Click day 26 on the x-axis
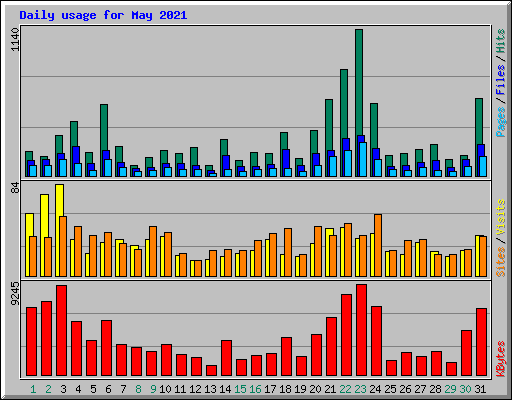The width and height of the screenshot is (512, 400). pyautogui.click(x=405, y=389)
